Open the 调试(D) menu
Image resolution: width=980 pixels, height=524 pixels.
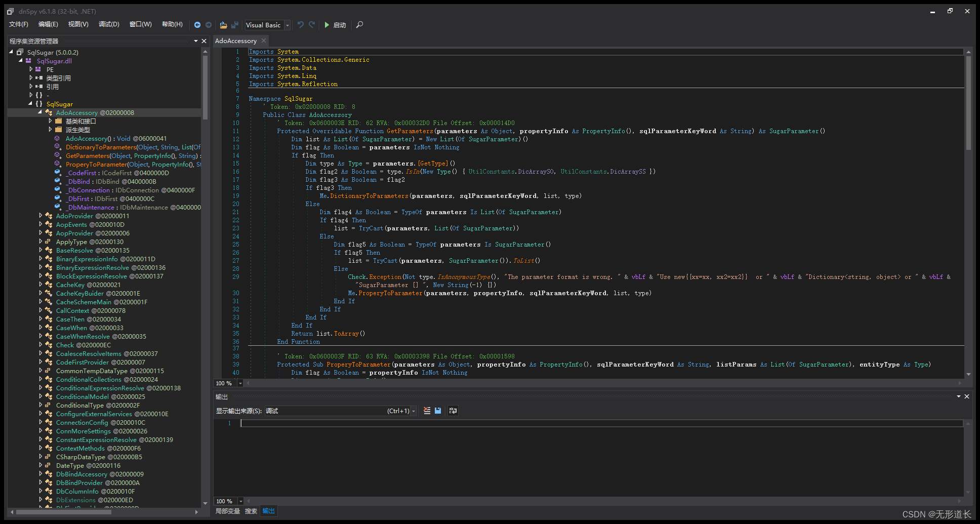tap(109, 24)
